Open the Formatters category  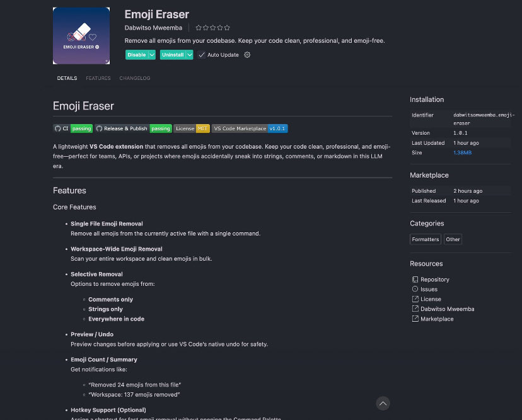(x=425, y=239)
